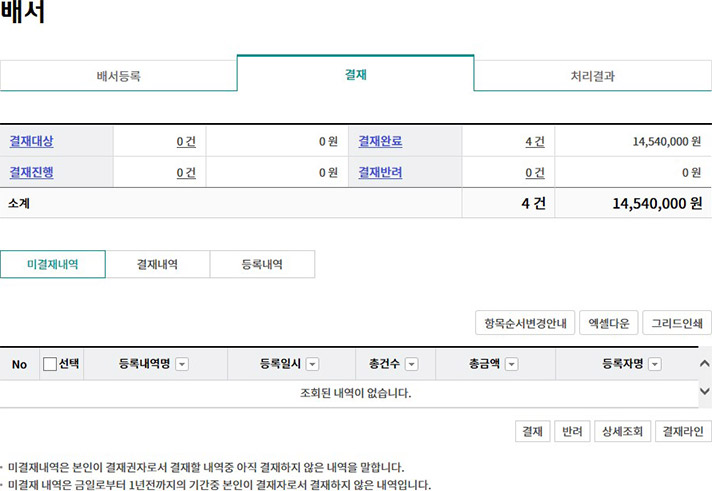Viewport: 712px width, 491px height.
Task: Click the 엑셀다운 button
Action: coord(608,323)
